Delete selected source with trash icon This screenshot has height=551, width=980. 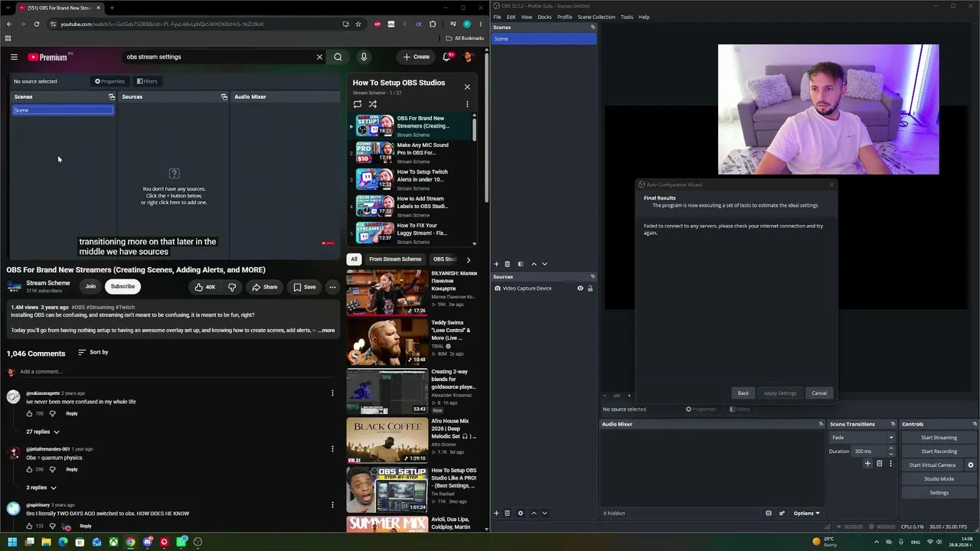click(507, 513)
